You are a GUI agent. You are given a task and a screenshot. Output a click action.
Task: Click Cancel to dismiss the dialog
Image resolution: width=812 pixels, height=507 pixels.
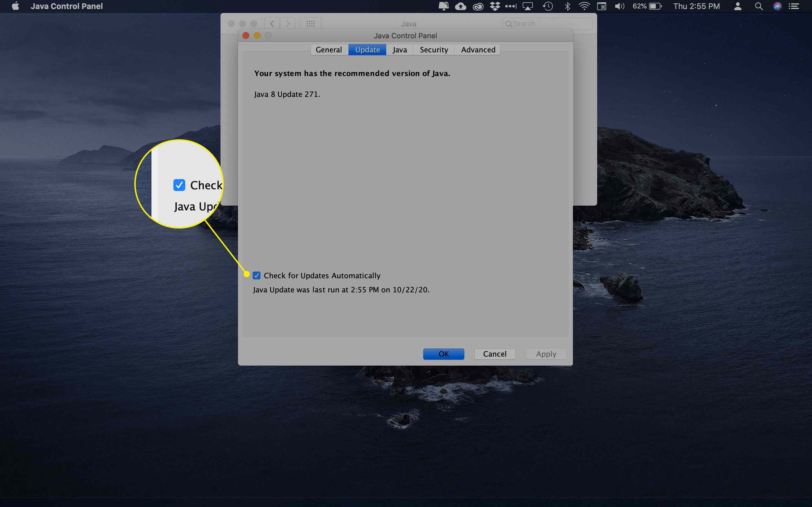tap(494, 353)
